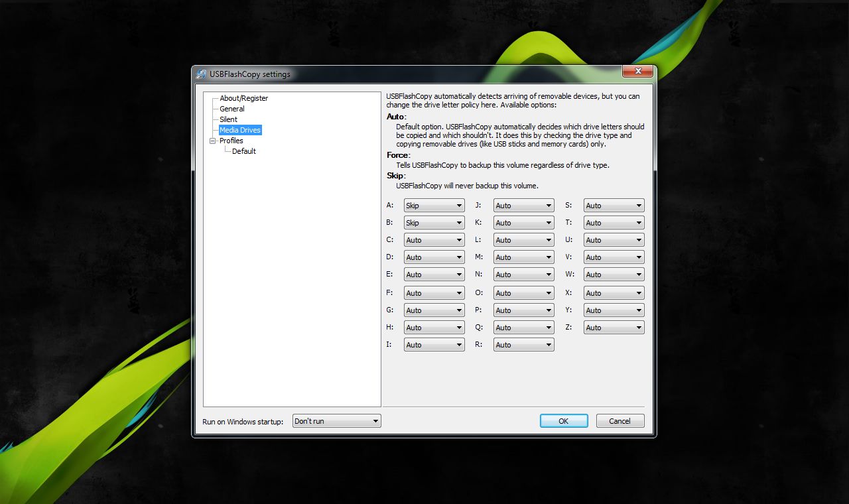Screen dimensions: 849x504
Task: Open the drive B: policy dropdown
Action: pos(434,223)
